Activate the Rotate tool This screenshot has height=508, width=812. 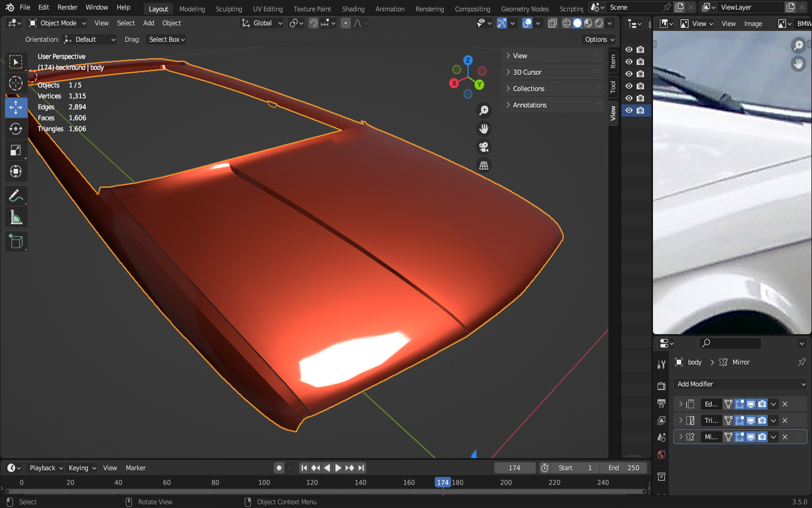tap(16, 129)
